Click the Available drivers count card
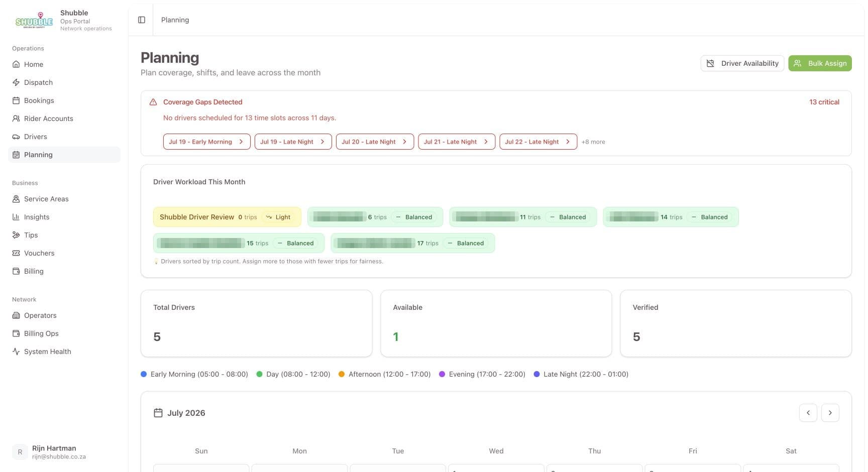The image size is (868, 472). pyautogui.click(x=496, y=323)
